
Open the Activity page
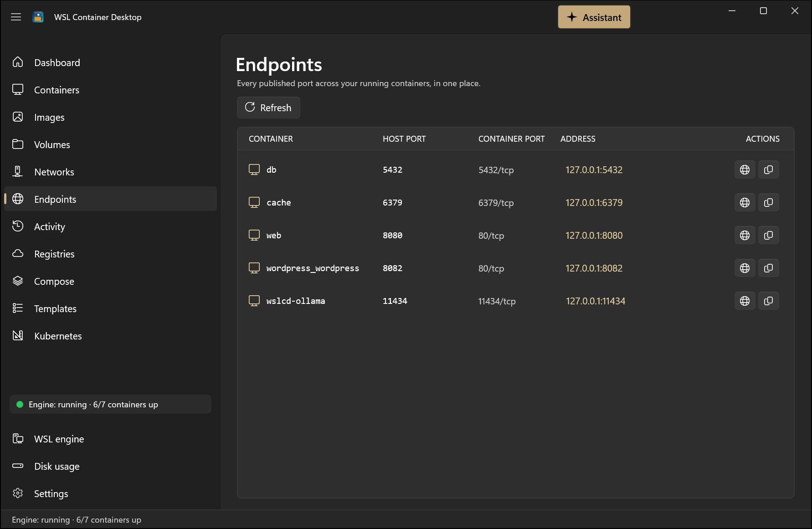click(110, 226)
